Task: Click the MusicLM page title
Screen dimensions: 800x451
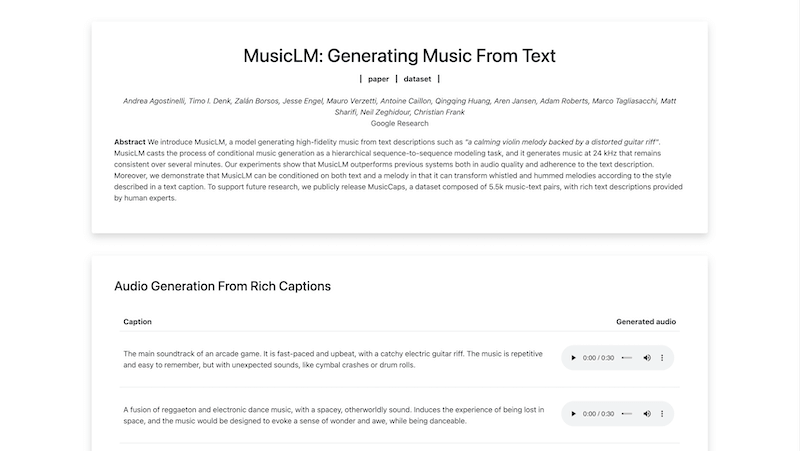Action: pyautogui.click(x=399, y=56)
